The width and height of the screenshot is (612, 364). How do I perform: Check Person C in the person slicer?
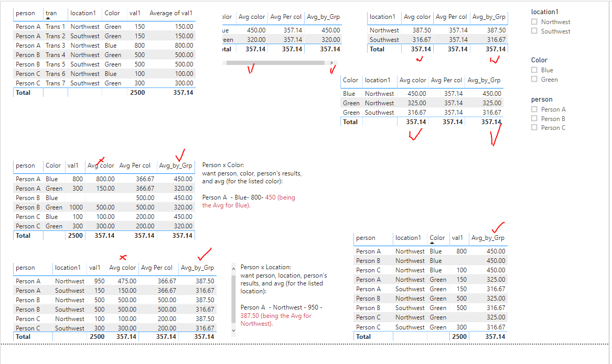534,128
